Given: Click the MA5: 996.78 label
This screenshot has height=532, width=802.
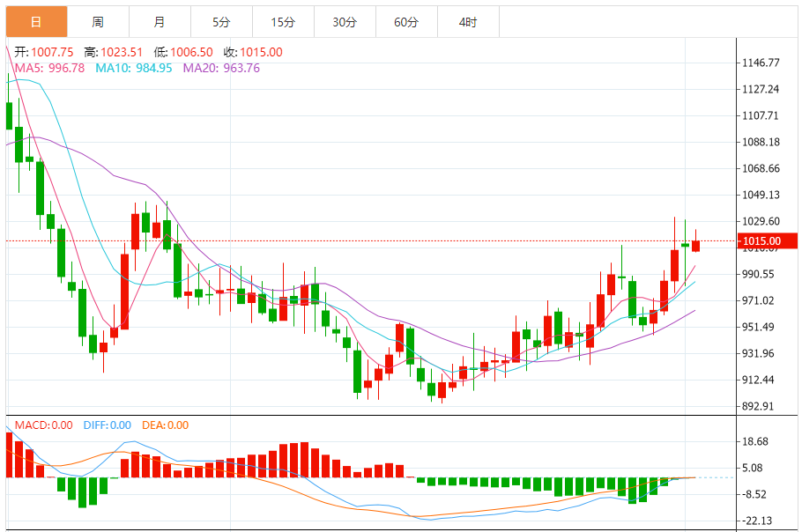Looking at the screenshot, I should tap(49, 68).
